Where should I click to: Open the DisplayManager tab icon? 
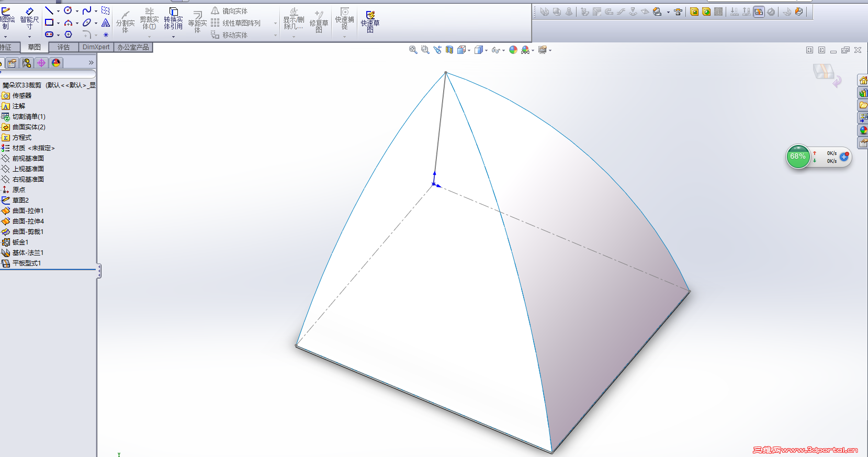[56, 63]
